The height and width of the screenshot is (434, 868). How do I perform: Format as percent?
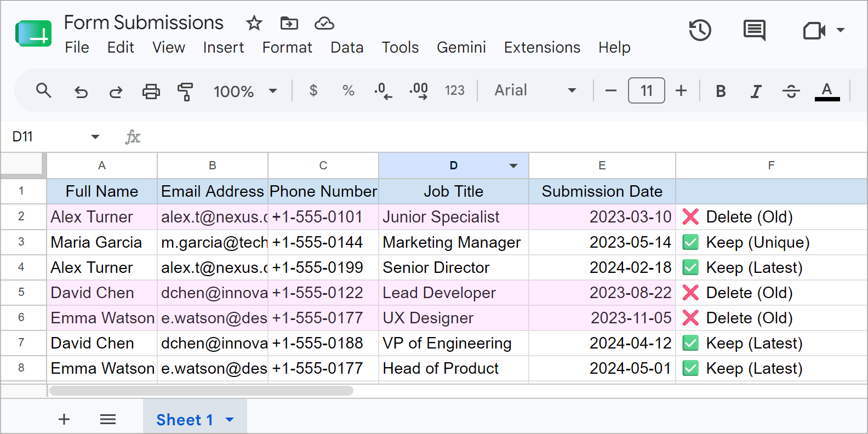(x=349, y=90)
